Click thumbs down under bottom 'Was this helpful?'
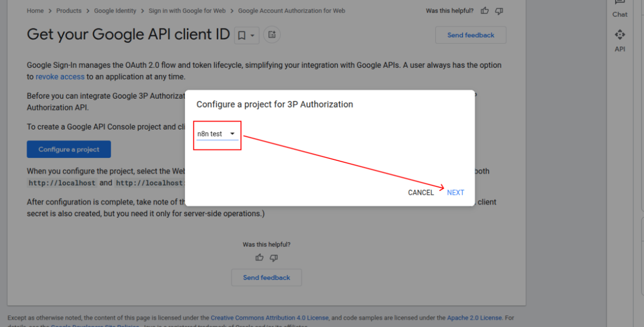The height and width of the screenshot is (327, 644). (x=274, y=258)
